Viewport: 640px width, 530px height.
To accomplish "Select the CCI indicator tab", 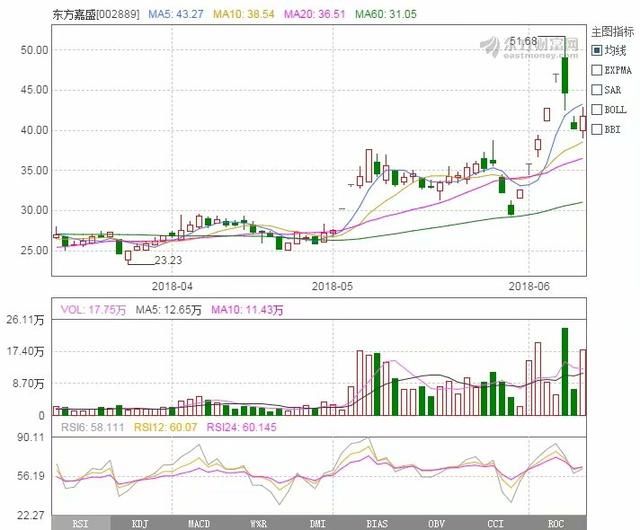I will click(x=496, y=522).
